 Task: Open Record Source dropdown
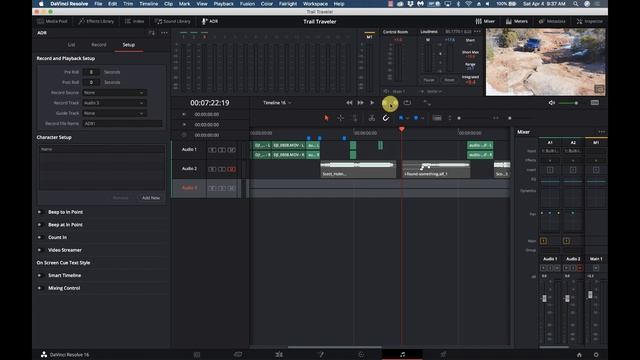coord(114,93)
